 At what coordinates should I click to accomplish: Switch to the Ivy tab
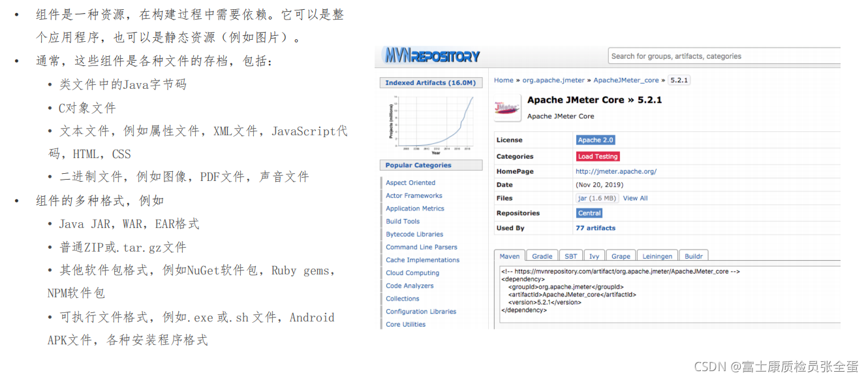[595, 256]
